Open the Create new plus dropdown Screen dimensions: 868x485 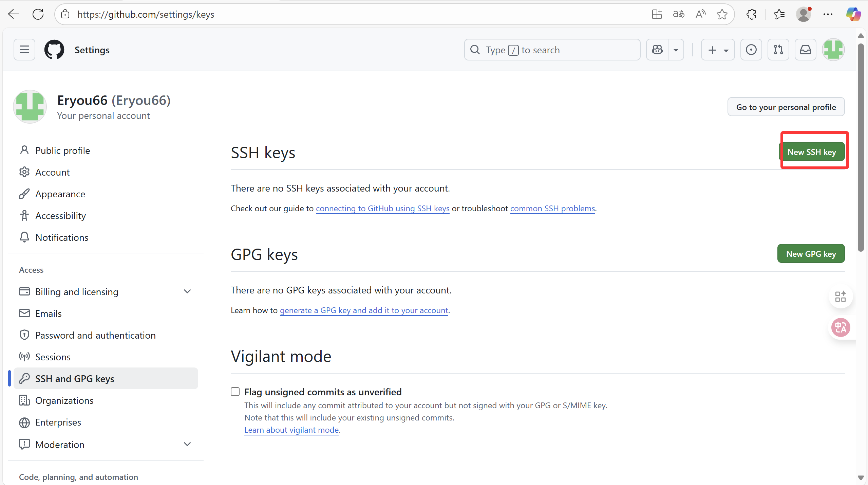[718, 50]
